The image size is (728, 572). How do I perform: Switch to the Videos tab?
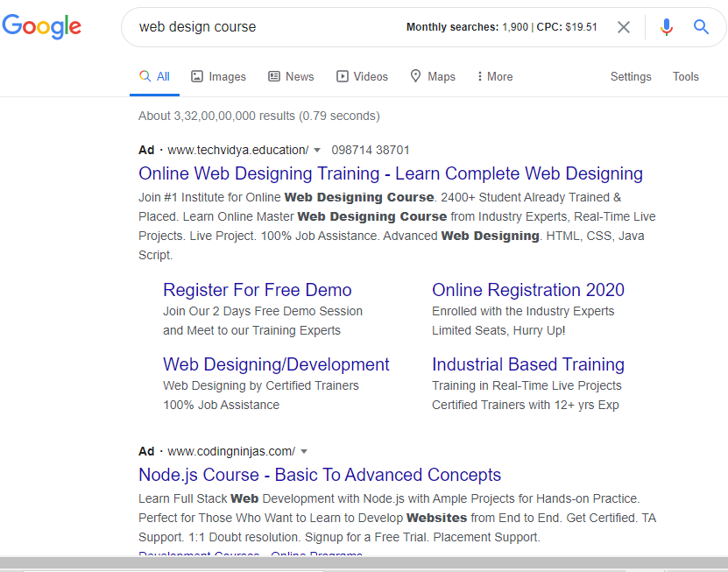(x=362, y=76)
